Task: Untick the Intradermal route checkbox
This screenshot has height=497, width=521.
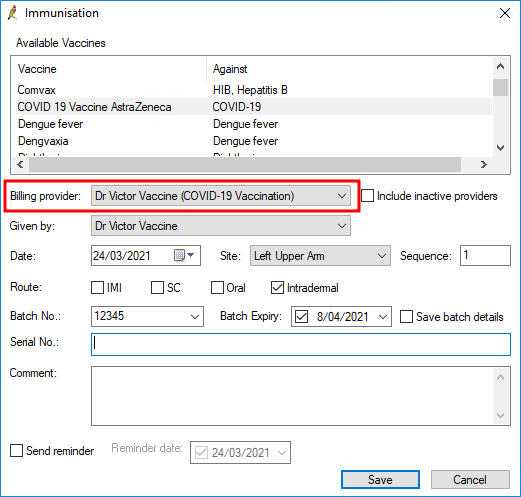Action: tap(277, 288)
